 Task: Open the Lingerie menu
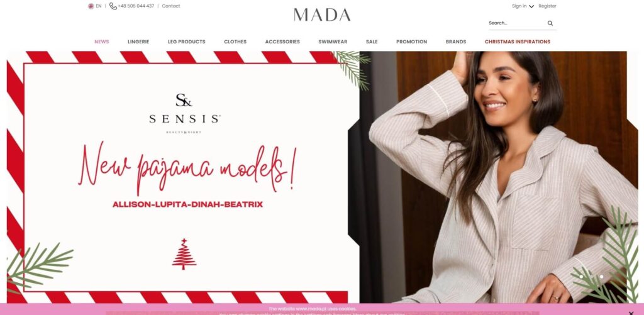[x=138, y=42]
